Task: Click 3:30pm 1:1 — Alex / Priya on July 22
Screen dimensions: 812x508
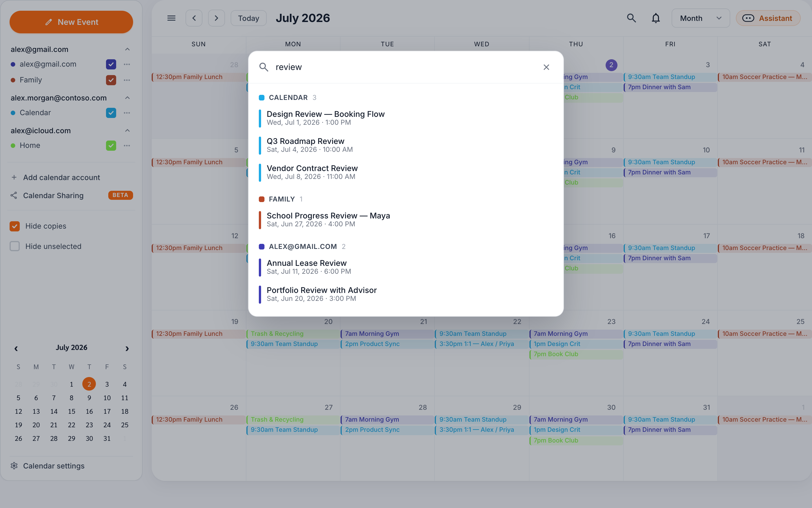Action: point(482,344)
